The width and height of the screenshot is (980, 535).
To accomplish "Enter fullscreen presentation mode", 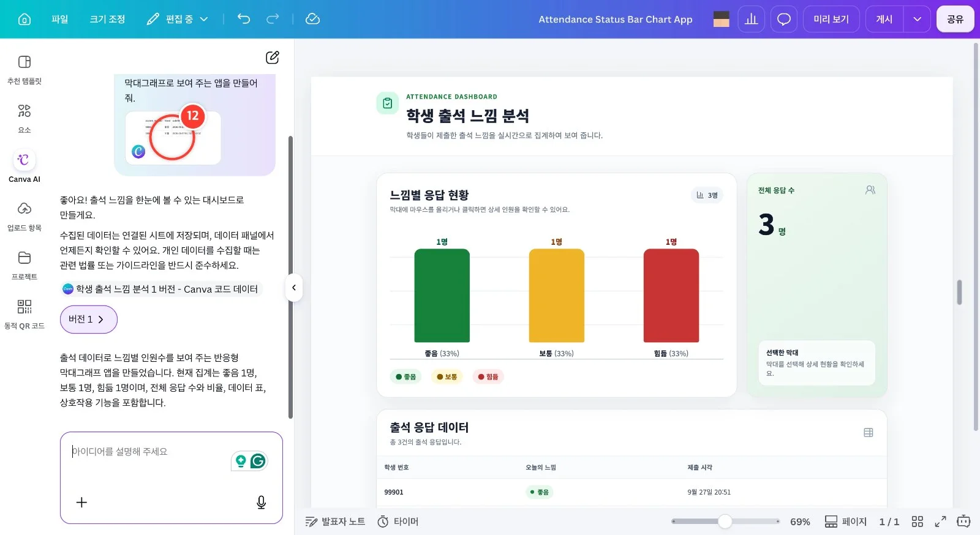I will click(x=940, y=522).
